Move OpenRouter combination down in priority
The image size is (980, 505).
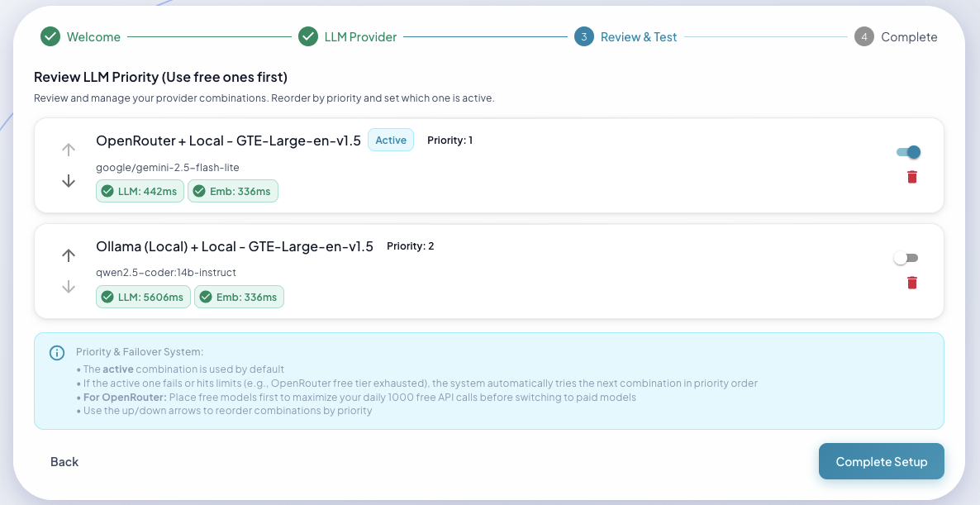(68, 180)
